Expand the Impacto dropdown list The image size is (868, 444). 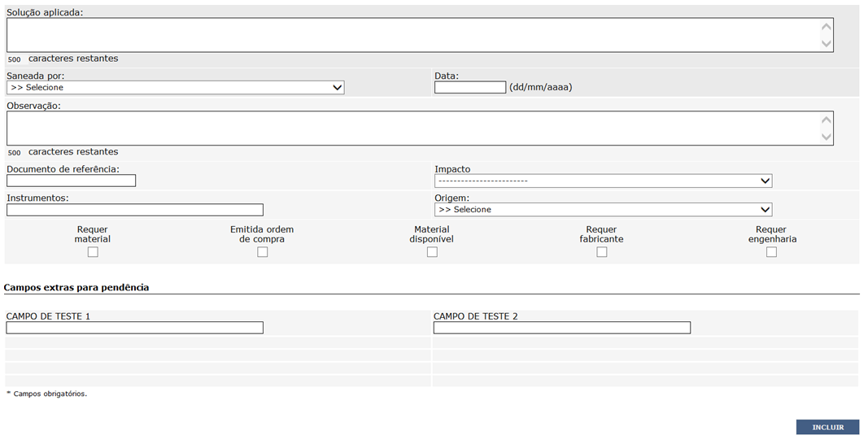pos(604,181)
